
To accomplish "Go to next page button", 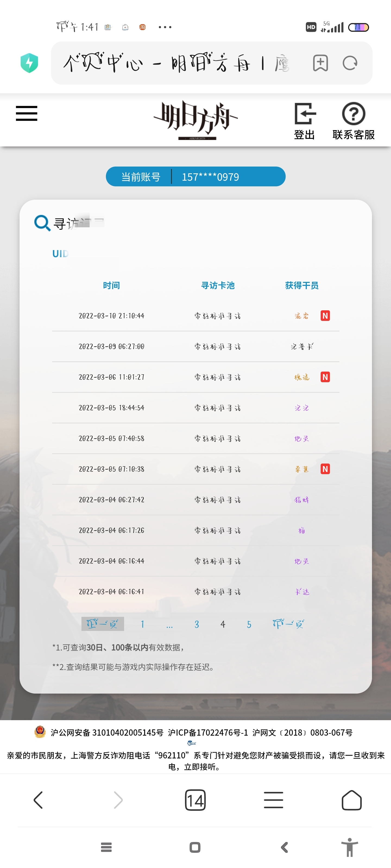I will [288, 624].
